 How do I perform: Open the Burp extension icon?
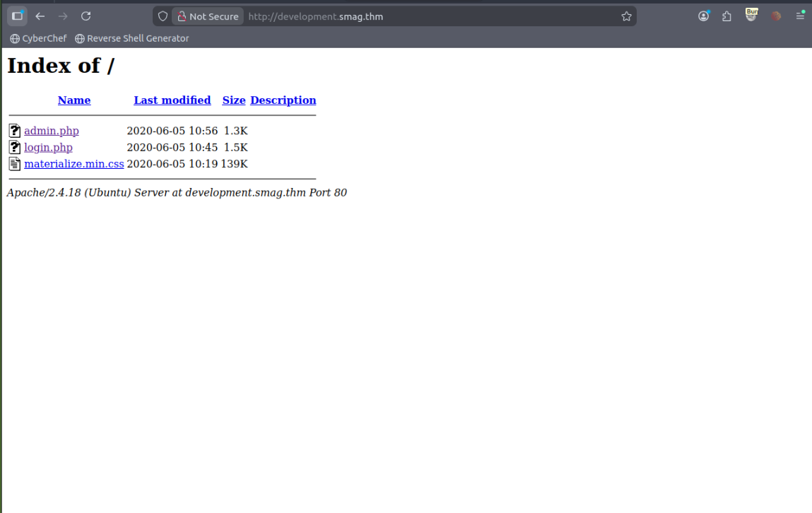coord(752,16)
